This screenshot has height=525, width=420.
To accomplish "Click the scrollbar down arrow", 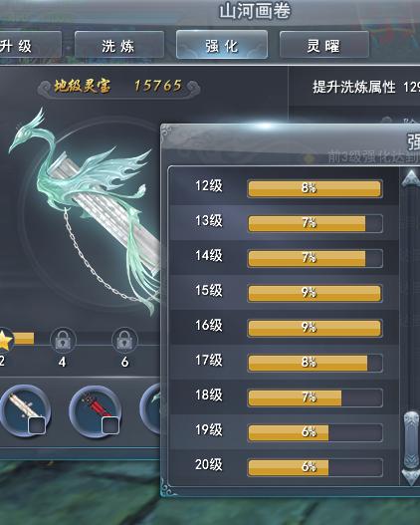I will click(x=410, y=476).
